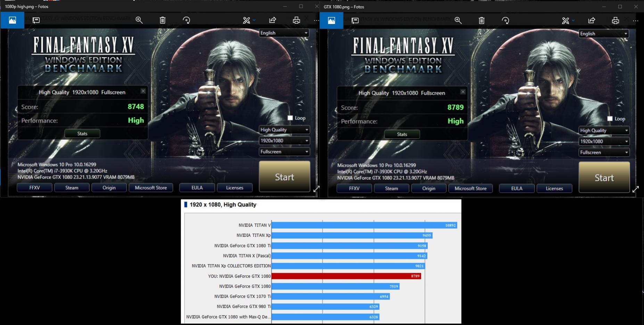This screenshot has height=325, width=644.
Task: Click Start button in right benchmark
Action: (604, 177)
